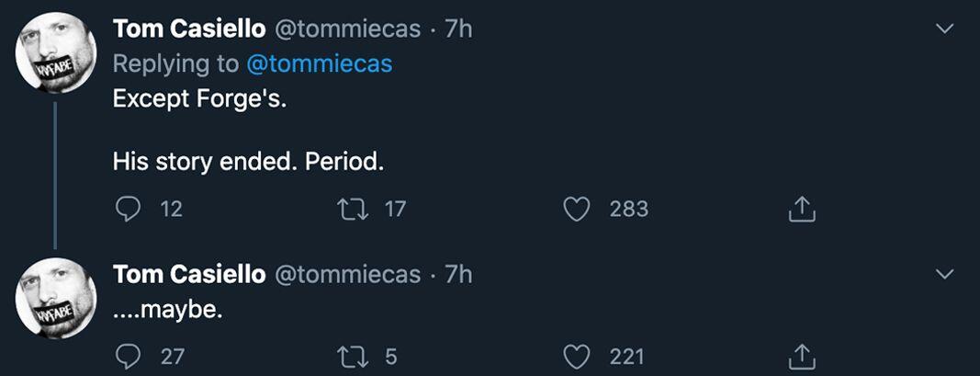This screenshot has height=376, width=980.
Task: Like the tweet with 283 likes
Action: tap(576, 210)
